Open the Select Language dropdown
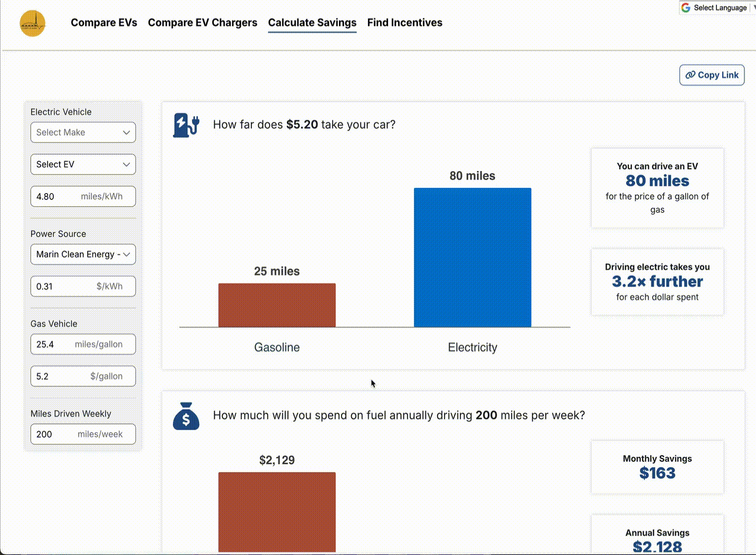This screenshot has height=555, width=756. coord(720,7)
